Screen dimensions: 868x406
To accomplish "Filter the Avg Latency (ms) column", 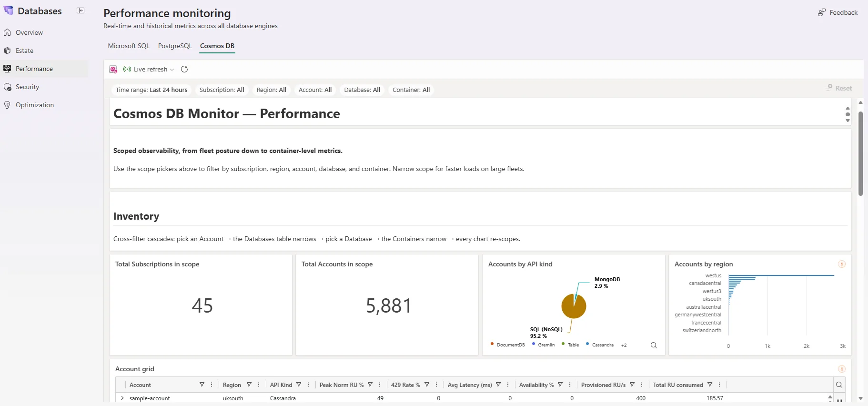I will 498,385.
